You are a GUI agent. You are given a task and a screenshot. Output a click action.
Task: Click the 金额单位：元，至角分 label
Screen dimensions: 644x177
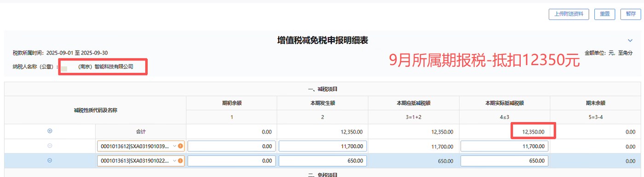pos(609,53)
